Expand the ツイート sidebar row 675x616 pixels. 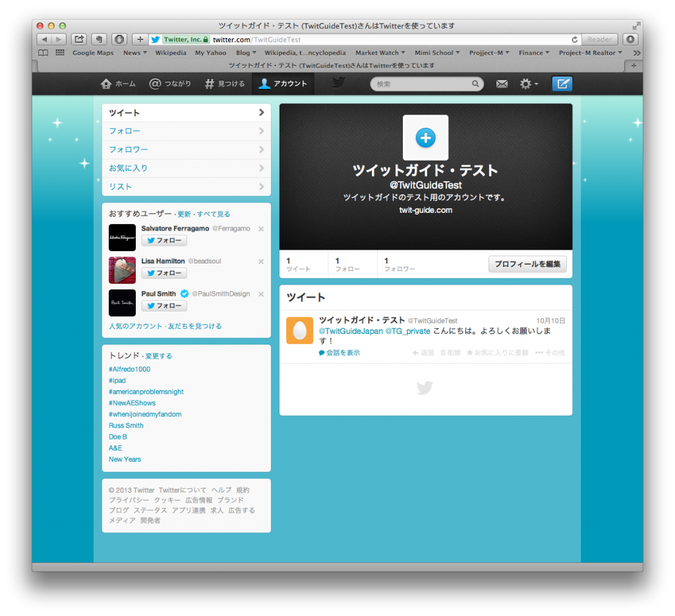187,113
